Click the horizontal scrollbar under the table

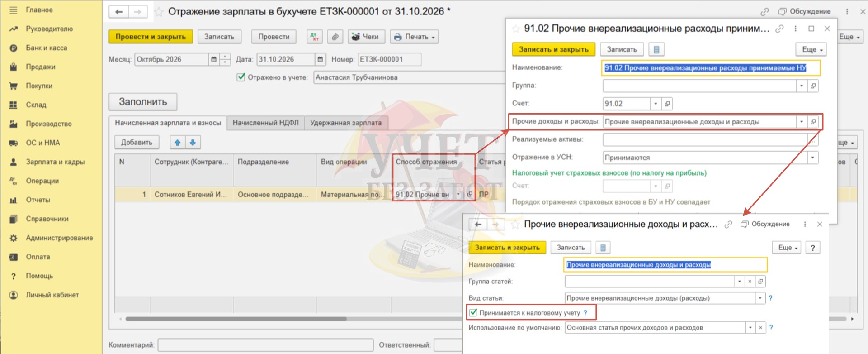coord(236,319)
